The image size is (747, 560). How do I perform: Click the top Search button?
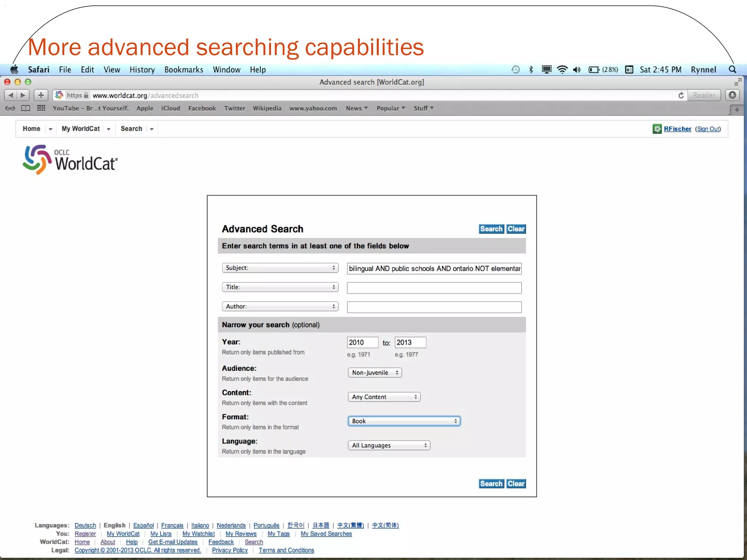491,229
